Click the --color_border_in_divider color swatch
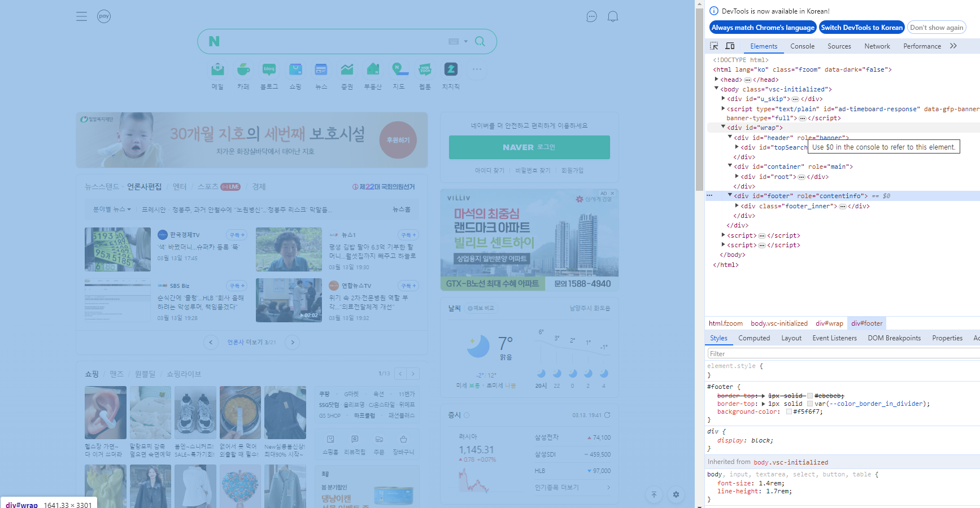 click(810, 404)
